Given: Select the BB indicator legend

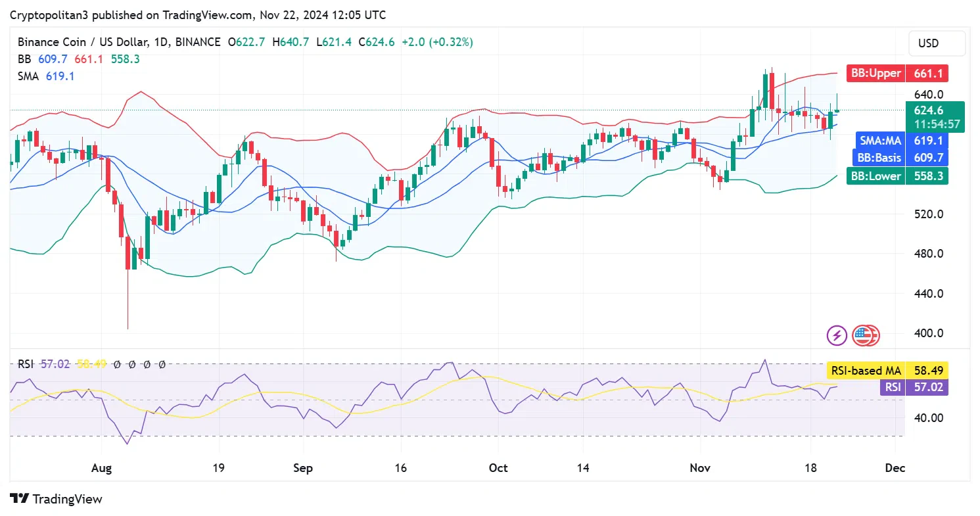Looking at the screenshot, I should pyautogui.click(x=79, y=59).
